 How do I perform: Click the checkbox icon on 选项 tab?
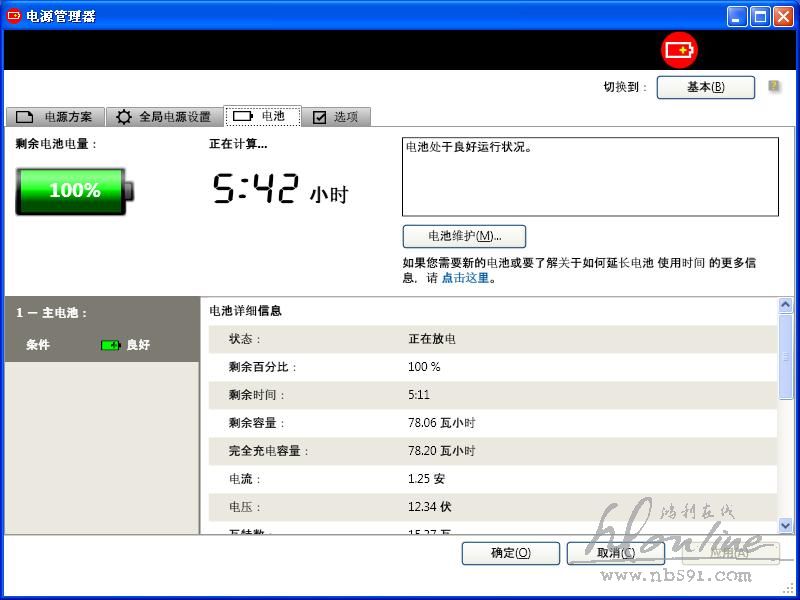[320, 117]
